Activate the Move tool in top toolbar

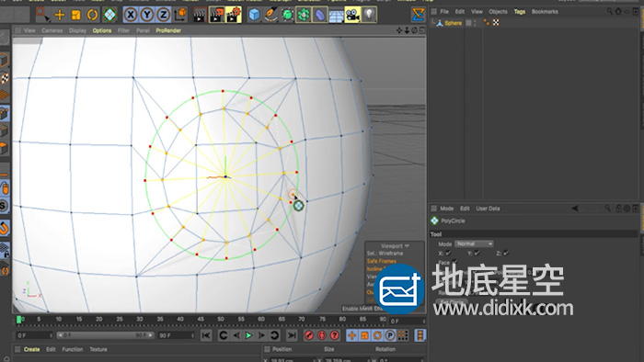point(60,16)
